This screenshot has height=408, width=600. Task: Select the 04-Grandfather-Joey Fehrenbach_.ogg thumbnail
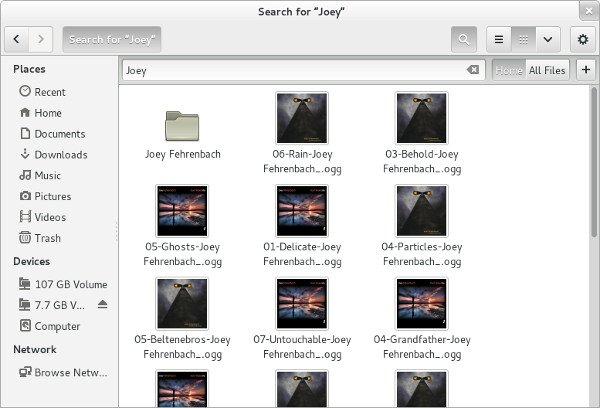pyautogui.click(x=422, y=304)
